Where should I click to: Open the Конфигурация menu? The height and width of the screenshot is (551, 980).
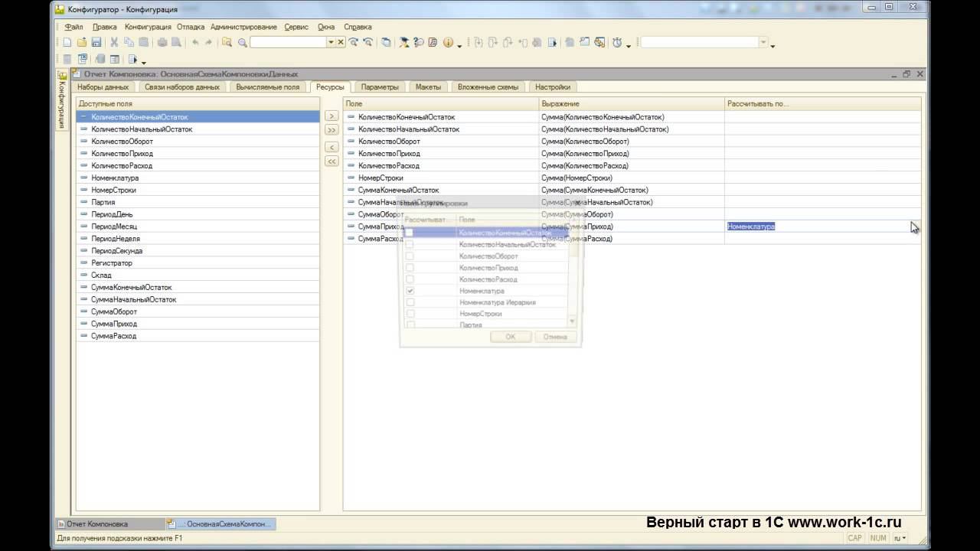pyautogui.click(x=148, y=27)
